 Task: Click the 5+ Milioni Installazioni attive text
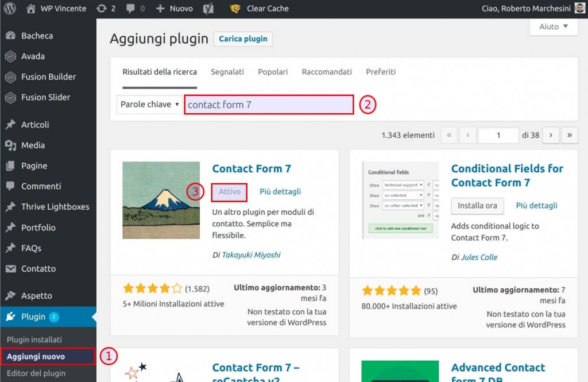(x=173, y=304)
